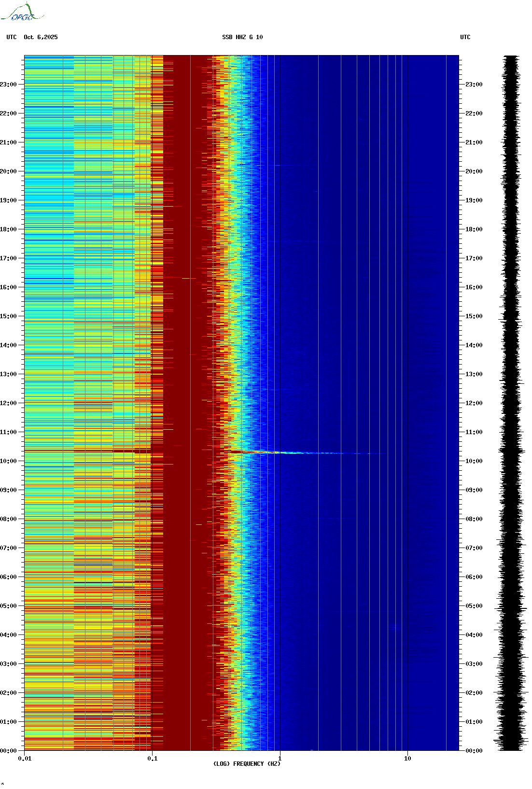
Task: Click the 0.1 frequency axis label
Action: point(152,758)
